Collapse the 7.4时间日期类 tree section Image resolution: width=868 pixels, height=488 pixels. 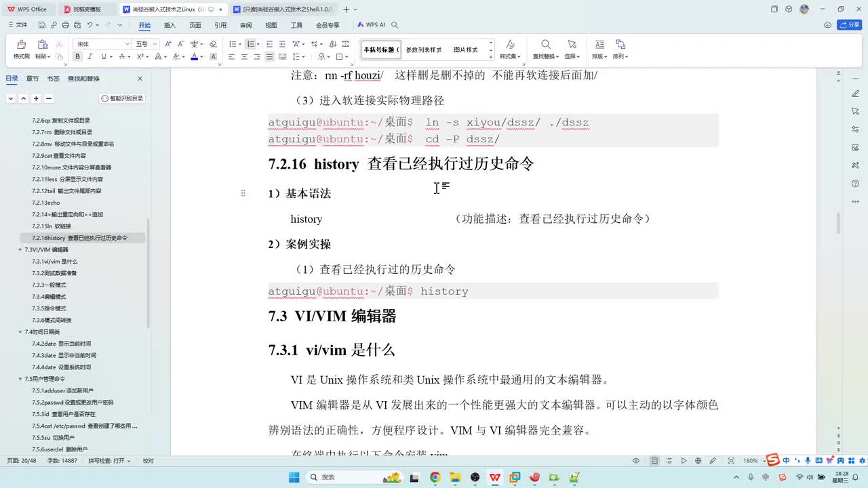(20, 332)
